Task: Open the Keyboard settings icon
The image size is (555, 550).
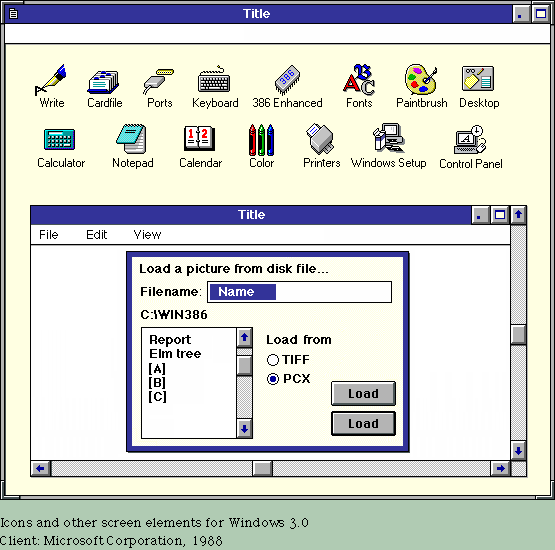Action: click(214, 80)
